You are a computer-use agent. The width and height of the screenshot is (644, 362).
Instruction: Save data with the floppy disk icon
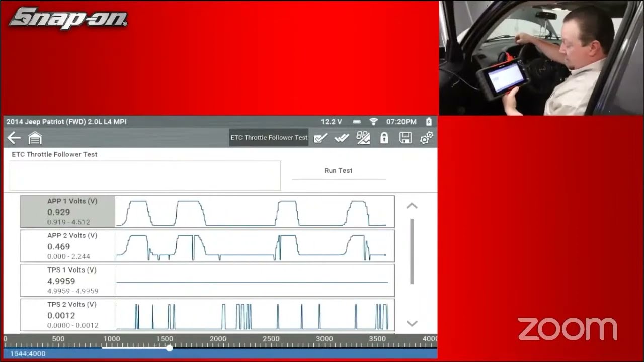pyautogui.click(x=406, y=138)
